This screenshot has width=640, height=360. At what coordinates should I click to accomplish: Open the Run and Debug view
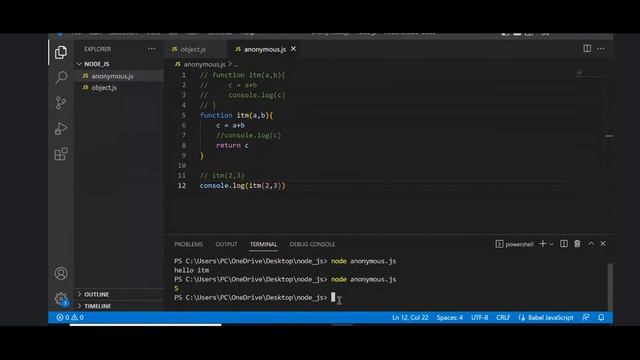(61, 128)
